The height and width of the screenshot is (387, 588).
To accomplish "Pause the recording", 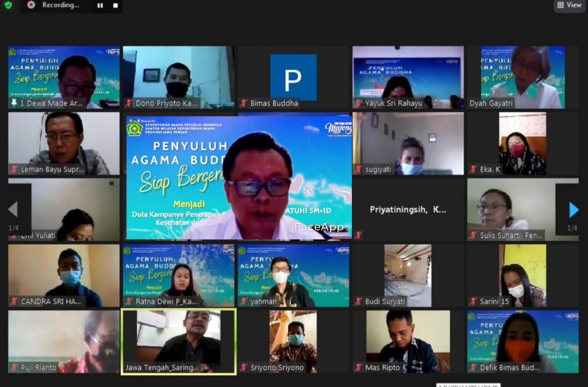I will coord(100,6).
